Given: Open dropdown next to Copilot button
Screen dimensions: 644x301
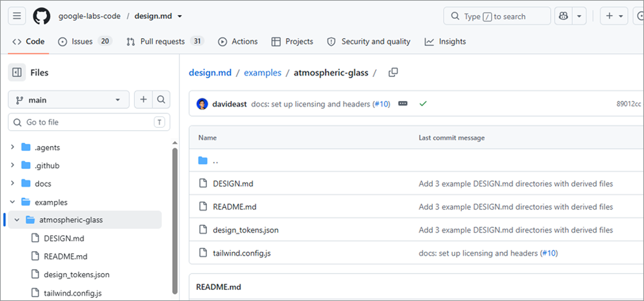Looking at the screenshot, I should point(579,16).
